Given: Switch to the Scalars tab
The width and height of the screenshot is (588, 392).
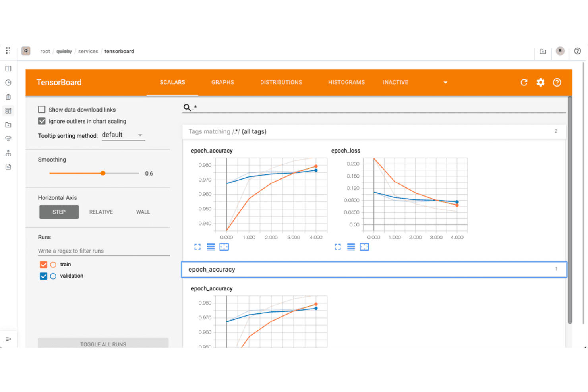Looking at the screenshot, I should click(x=172, y=82).
